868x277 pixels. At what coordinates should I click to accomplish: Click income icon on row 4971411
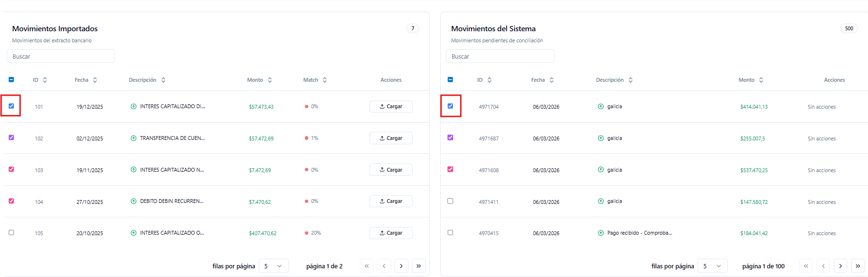click(x=601, y=201)
